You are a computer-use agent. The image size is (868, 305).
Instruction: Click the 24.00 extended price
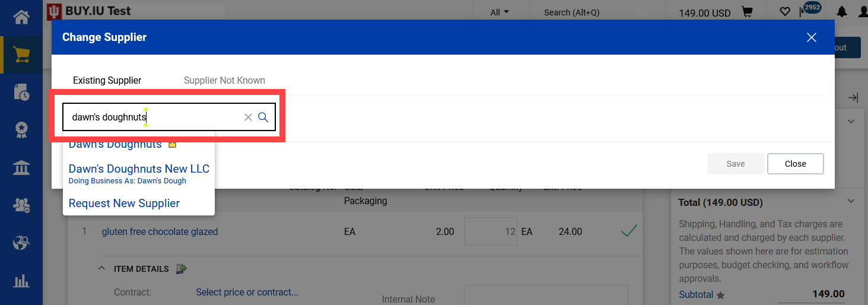tap(570, 231)
